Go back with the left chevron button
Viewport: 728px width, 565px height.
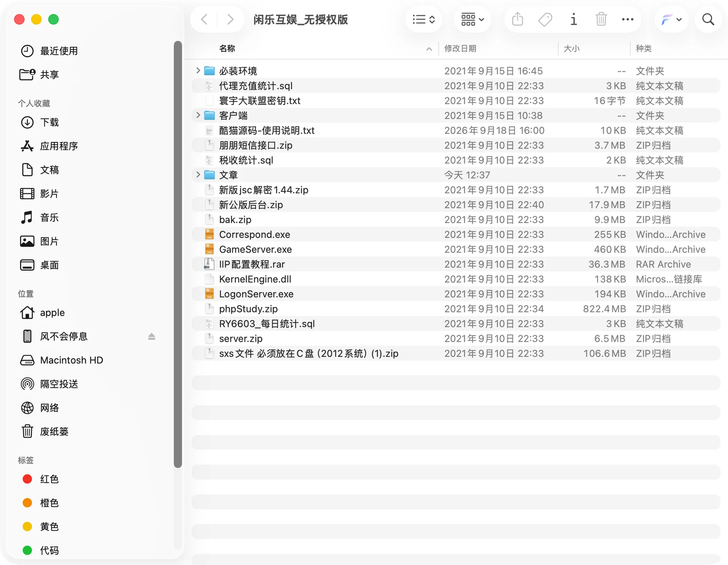point(204,19)
